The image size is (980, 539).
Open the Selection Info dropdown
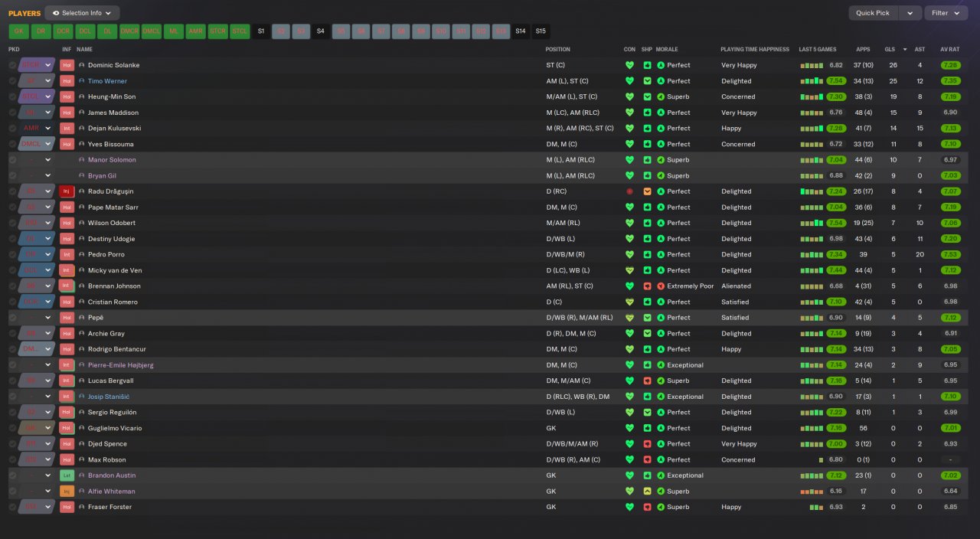pyautogui.click(x=82, y=13)
